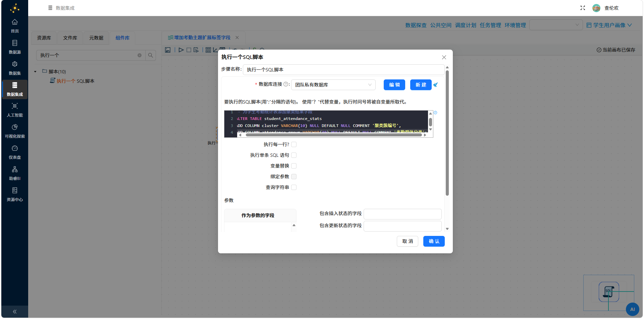
Task: Close the 增加考勤主题扩展标签字段 tab
Action: pos(237,38)
